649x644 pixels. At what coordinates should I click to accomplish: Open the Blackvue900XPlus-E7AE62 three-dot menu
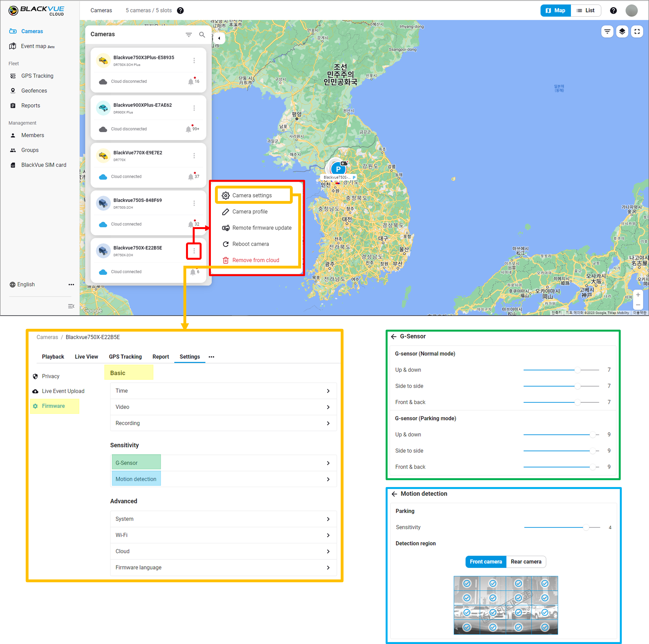click(x=194, y=108)
